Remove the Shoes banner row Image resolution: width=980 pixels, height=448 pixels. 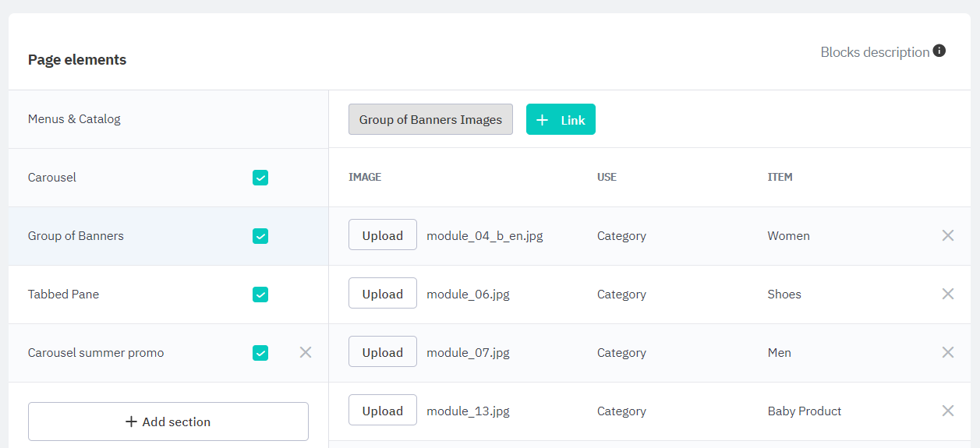[947, 294]
